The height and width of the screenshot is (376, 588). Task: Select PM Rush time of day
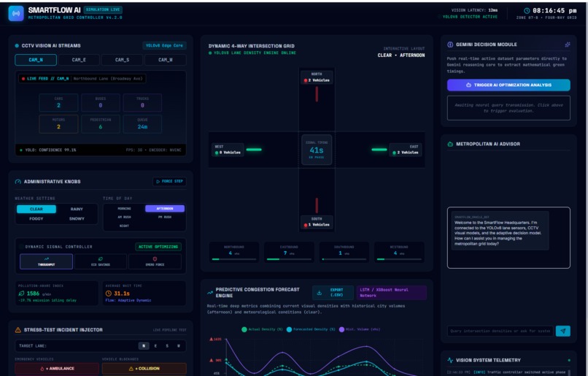coord(165,217)
